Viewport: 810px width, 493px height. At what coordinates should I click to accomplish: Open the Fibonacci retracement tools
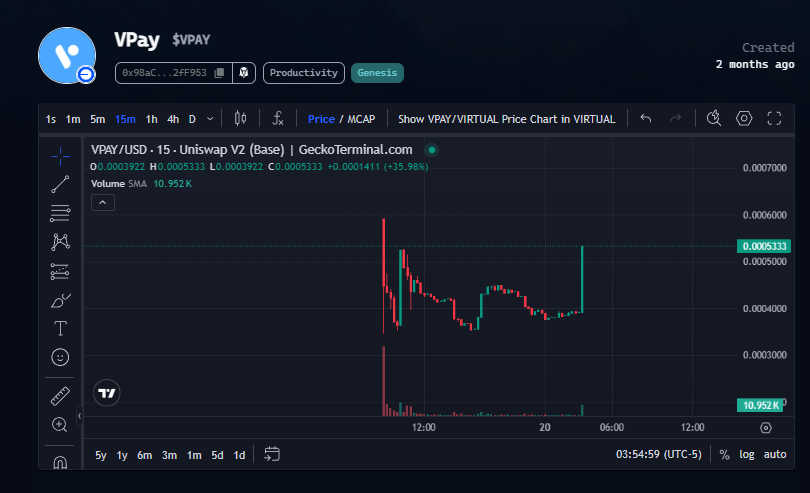[60, 213]
